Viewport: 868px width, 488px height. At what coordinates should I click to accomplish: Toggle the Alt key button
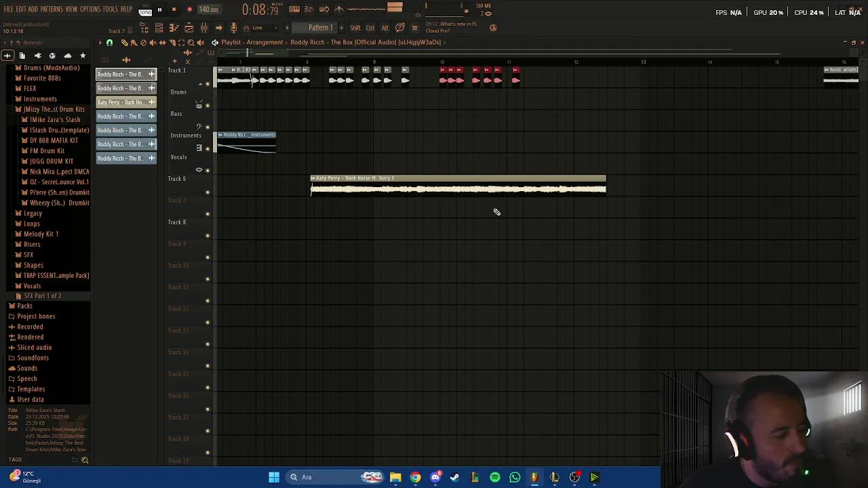click(x=384, y=28)
